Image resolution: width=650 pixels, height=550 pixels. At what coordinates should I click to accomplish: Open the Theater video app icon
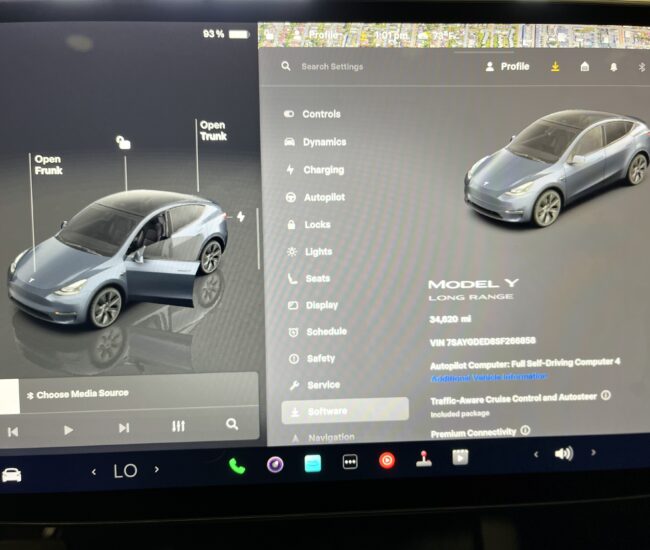pos(460,457)
